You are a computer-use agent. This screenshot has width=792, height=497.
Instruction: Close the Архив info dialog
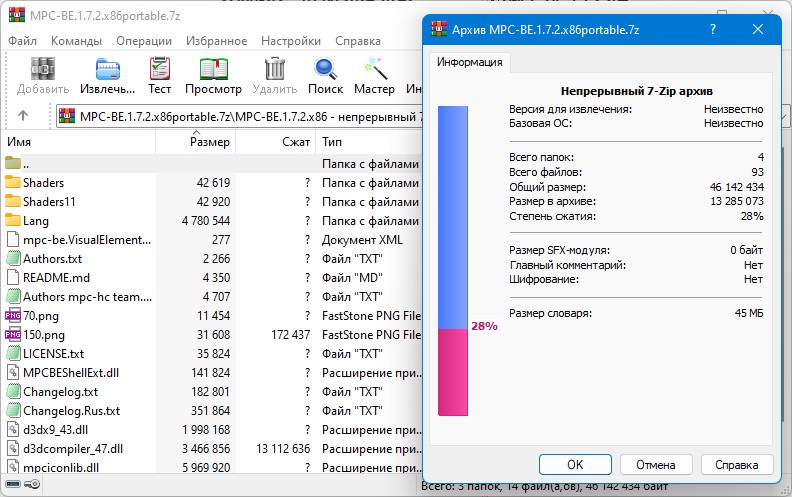[x=758, y=29]
